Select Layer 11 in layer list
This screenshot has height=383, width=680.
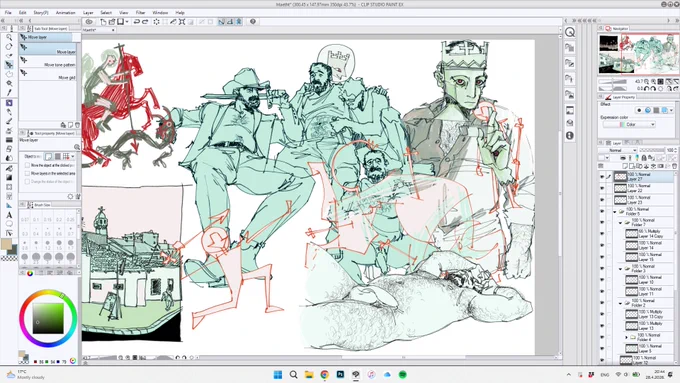point(648,291)
